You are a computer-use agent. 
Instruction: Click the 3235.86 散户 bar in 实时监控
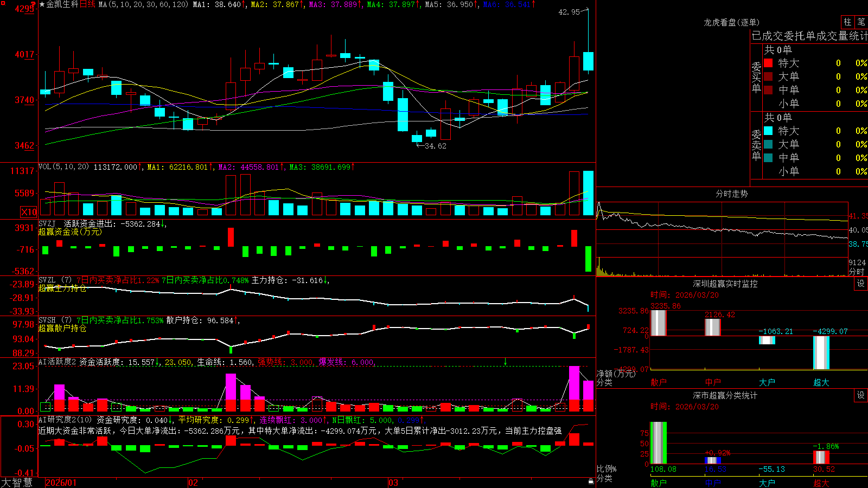tap(658, 323)
